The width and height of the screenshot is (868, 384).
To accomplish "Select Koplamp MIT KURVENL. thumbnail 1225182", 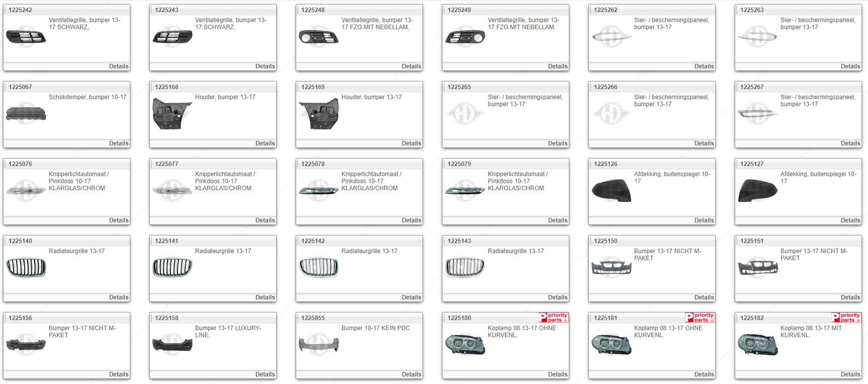I will 758,345.
